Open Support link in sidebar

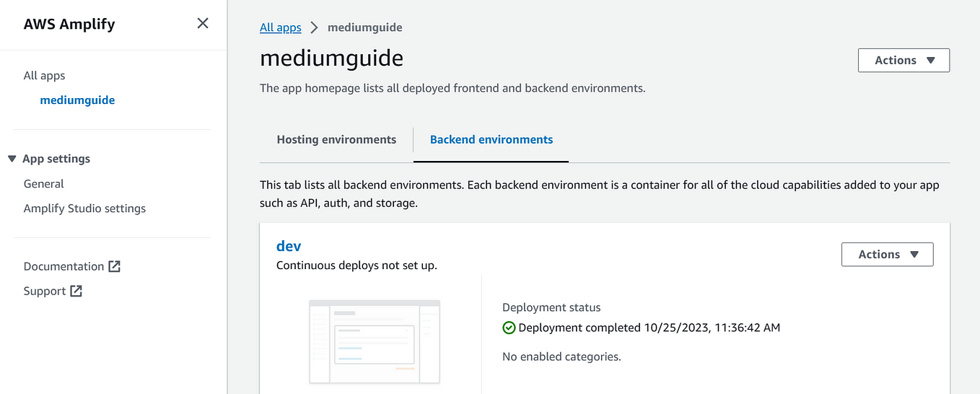point(45,291)
